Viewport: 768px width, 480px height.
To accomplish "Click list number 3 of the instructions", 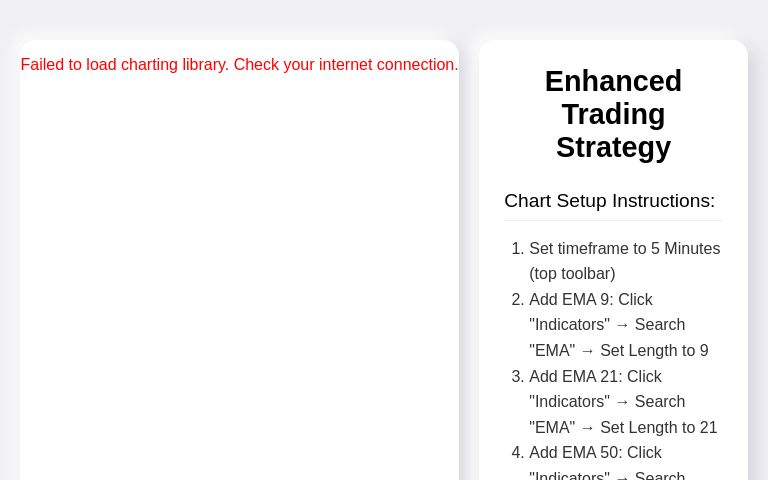I will point(517,377).
